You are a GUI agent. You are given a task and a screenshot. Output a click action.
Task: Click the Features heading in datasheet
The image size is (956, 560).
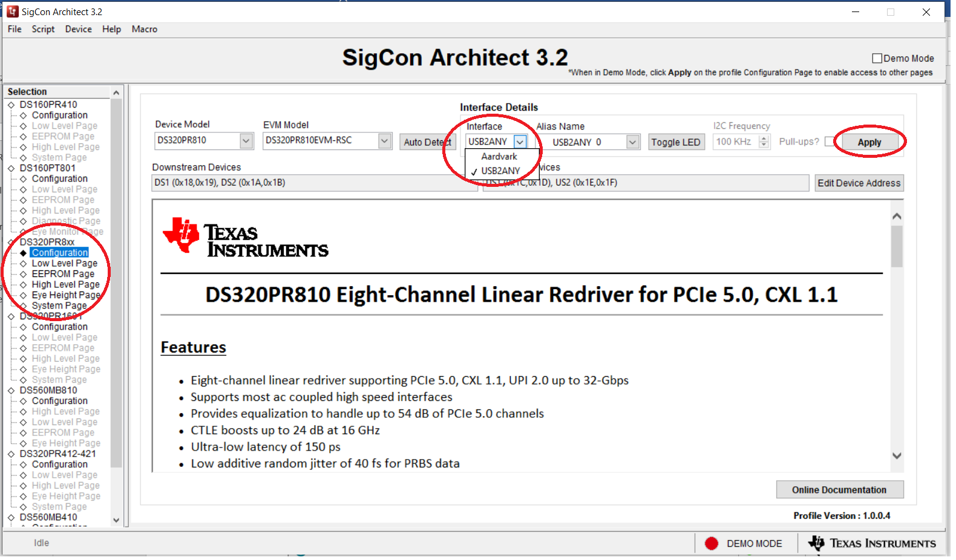point(194,348)
